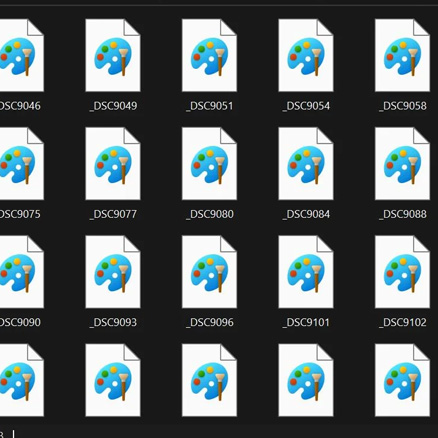The width and height of the screenshot is (438, 438).
Task: Click the file name _DSC9080
Action: [209, 214]
